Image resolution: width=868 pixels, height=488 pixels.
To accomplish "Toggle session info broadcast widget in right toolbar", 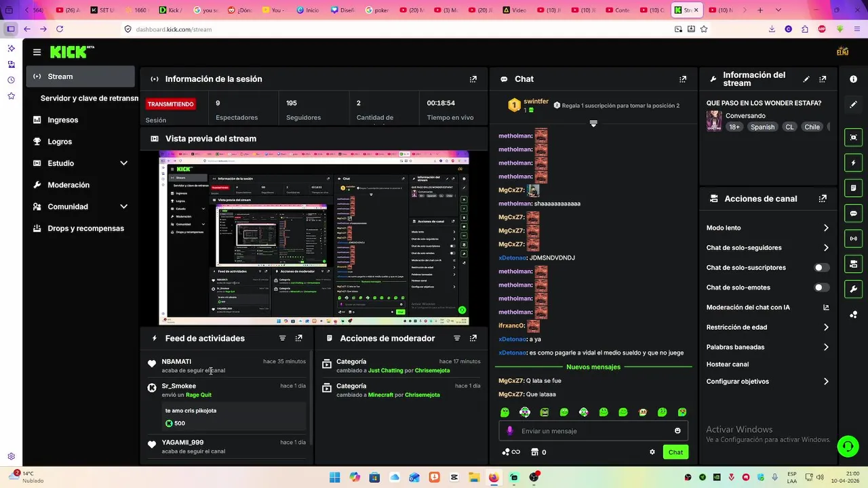I will (854, 238).
